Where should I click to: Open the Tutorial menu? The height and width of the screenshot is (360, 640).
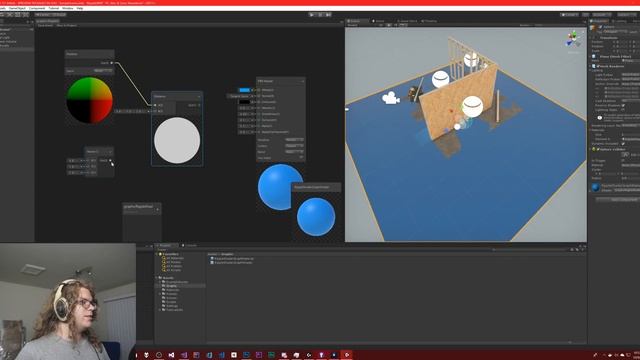click(x=54, y=8)
